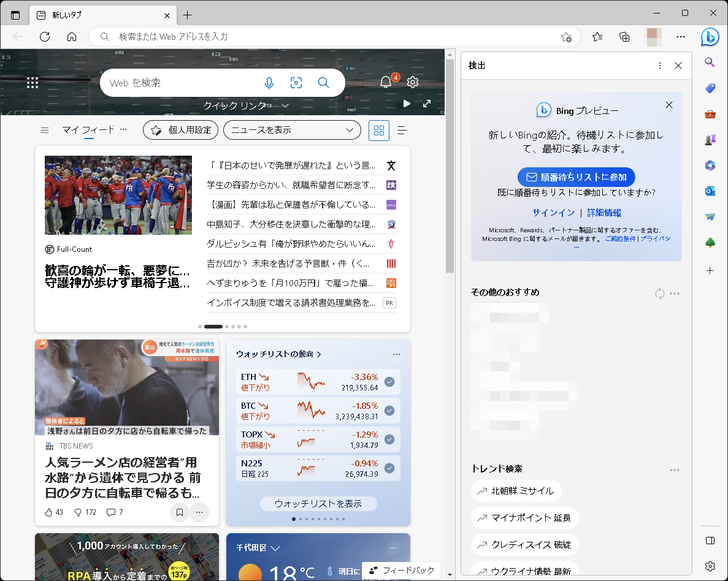Open notifications with the bell icon

point(386,80)
